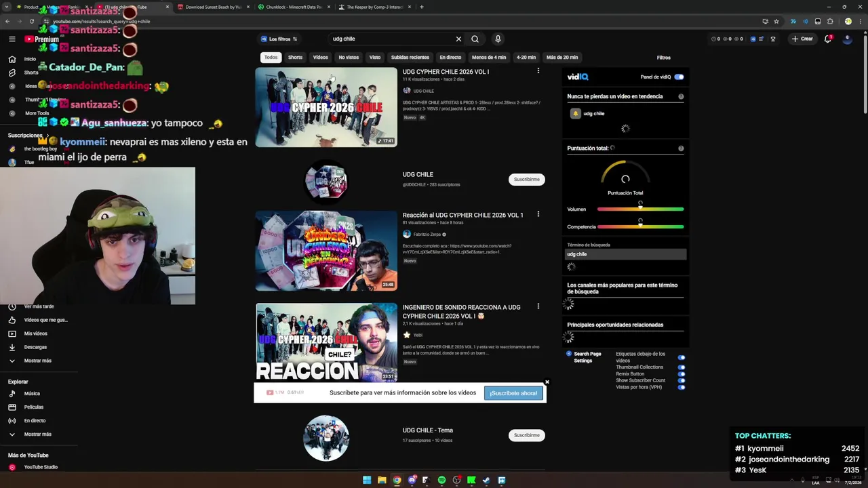Open notifications bell in YouTube header
868x488 pixels.
(828, 39)
